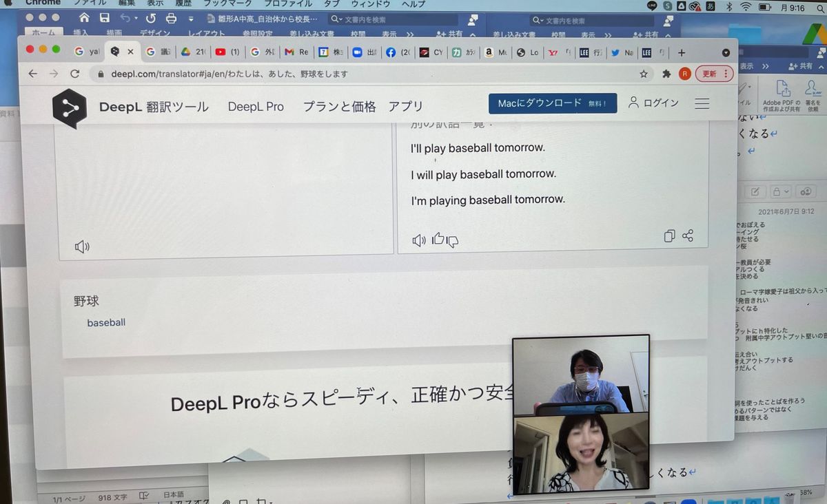The height and width of the screenshot is (504, 827).
Task: Play audio of the translated text
Action: [418, 240]
